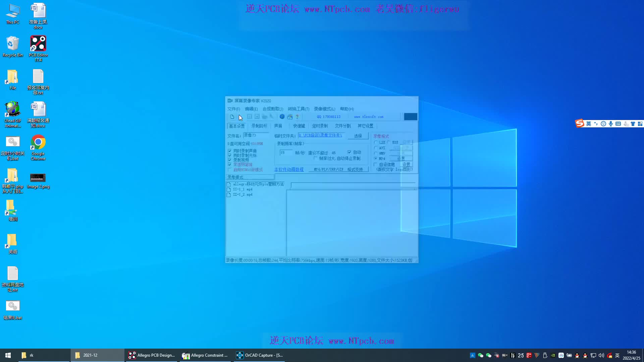Open the Windows Start menu
The height and width of the screenshot is (362, 644).
pyautogui.click(x=8, y=355)
